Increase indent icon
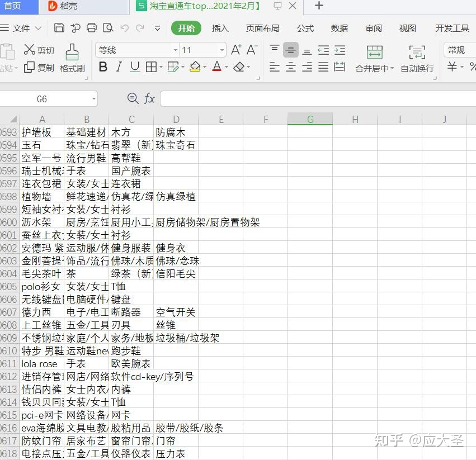This screenshot has height=460, width=476. click(340, 50)
